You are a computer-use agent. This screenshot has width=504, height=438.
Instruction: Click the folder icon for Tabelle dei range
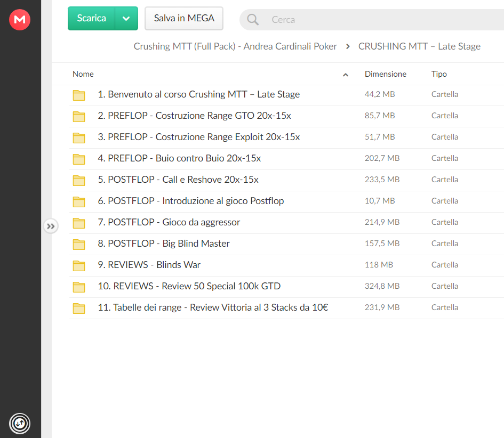(79, 308)
